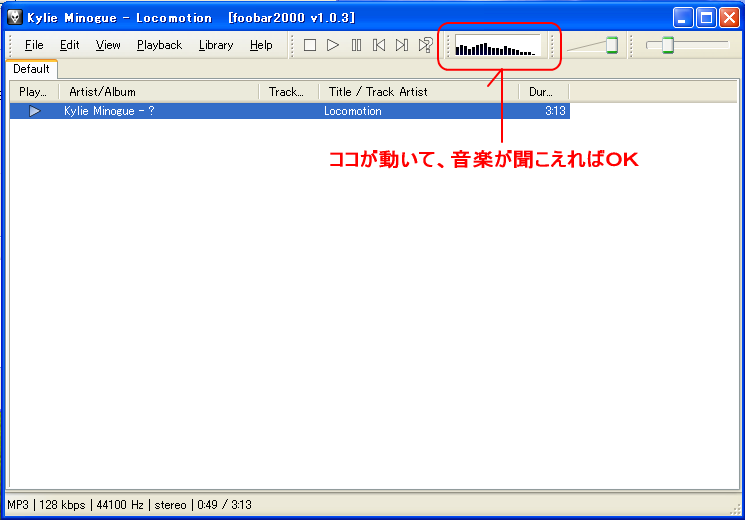Sort by Artist/Album column header
This screenshot has width=745, height=520.
click(x=159, y=92)
